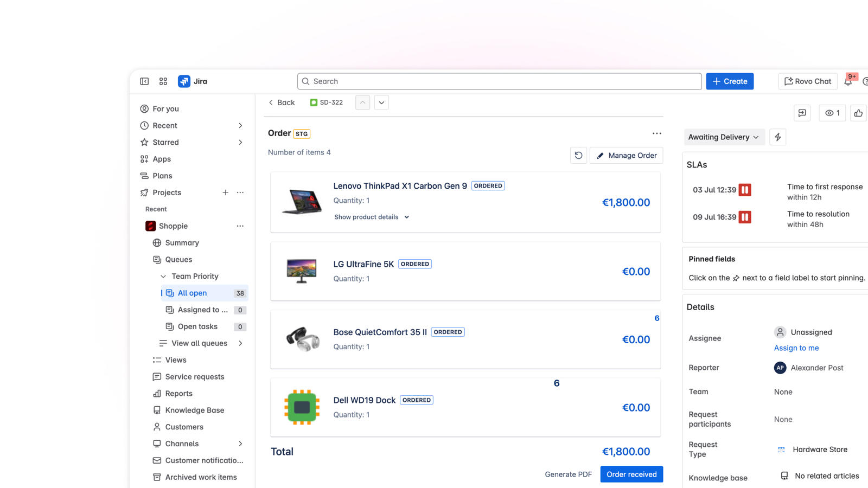Screen dimensions: 868x488
Task: Open Projects more options ellipsis
Action: (240, 192)
